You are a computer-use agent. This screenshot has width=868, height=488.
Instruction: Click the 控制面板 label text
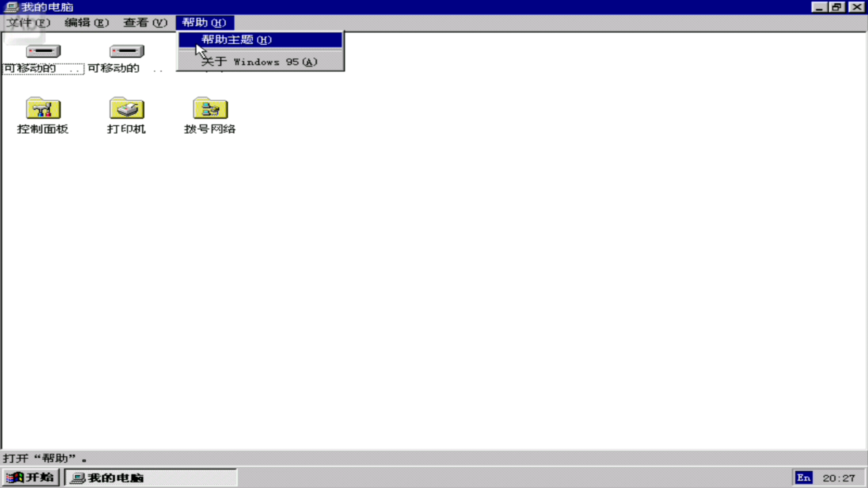pos(43,129)
